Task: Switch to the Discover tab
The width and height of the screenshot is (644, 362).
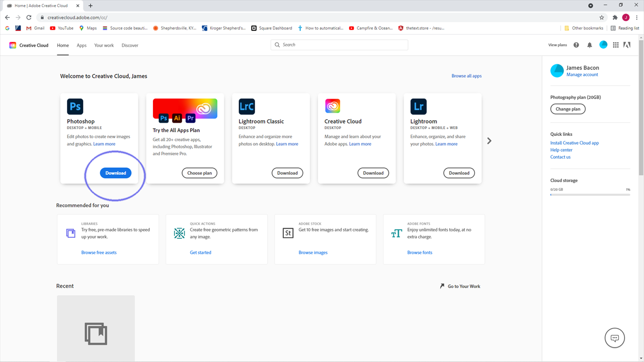Action: click(130, 45)
